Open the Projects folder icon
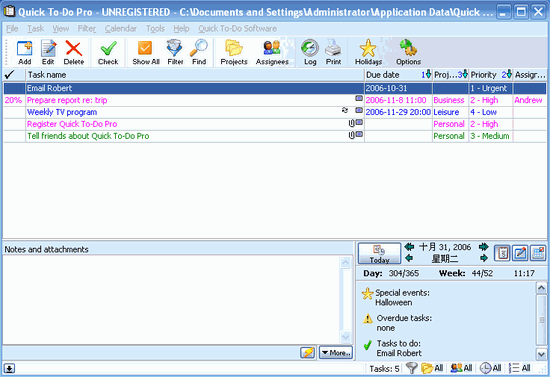The height and width of the screenshot is (377, 550). pos(234,53)
